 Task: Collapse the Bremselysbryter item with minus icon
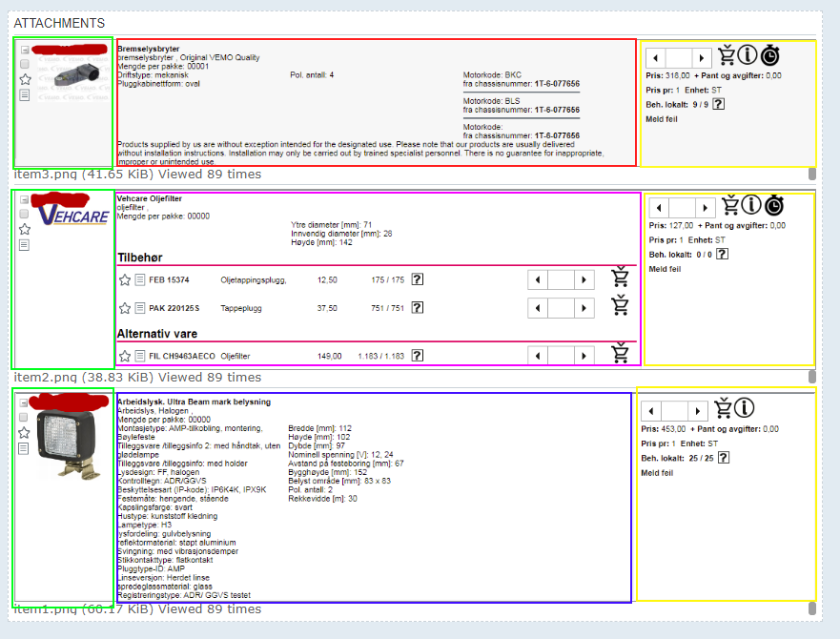tap(25, 49)
